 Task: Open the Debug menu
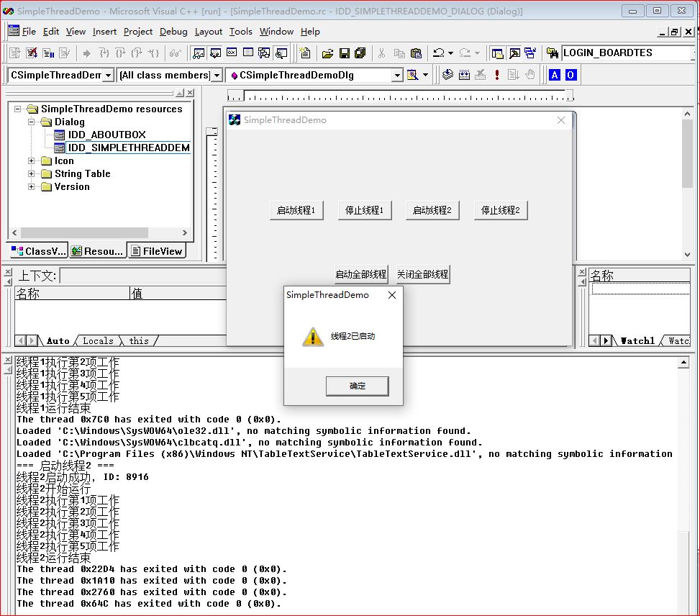[173, 32]
